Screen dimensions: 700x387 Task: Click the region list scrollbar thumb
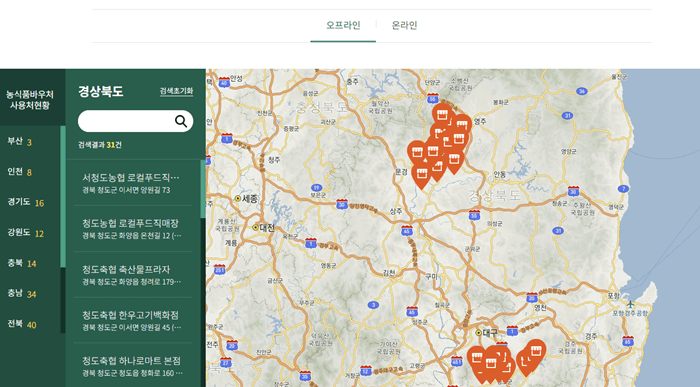(x=63, y=196)
